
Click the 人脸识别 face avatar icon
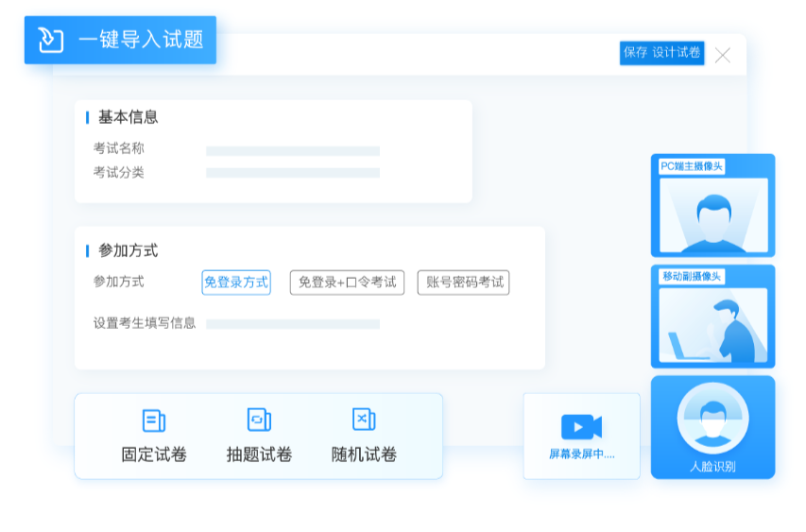point(712,417)
